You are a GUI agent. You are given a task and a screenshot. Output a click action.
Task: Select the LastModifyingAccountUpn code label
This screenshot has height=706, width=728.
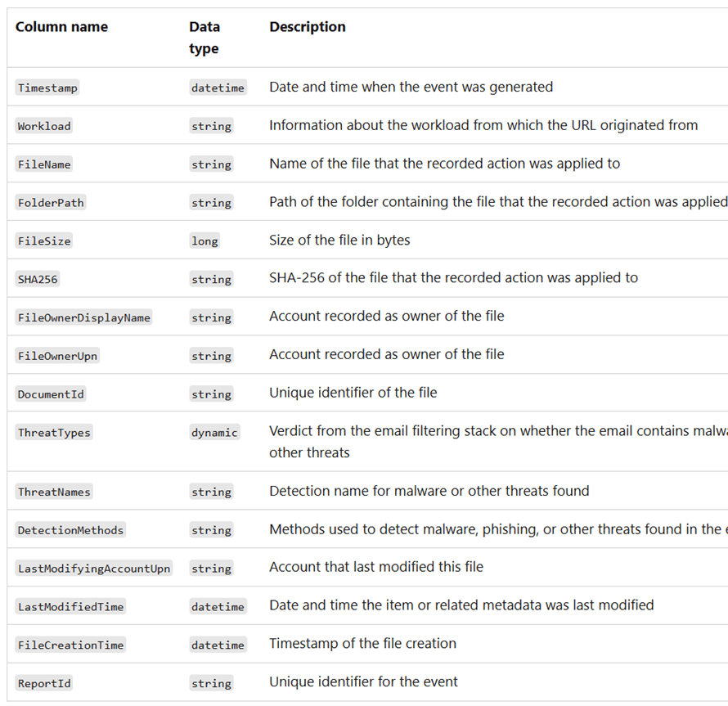tap(94, 569)
